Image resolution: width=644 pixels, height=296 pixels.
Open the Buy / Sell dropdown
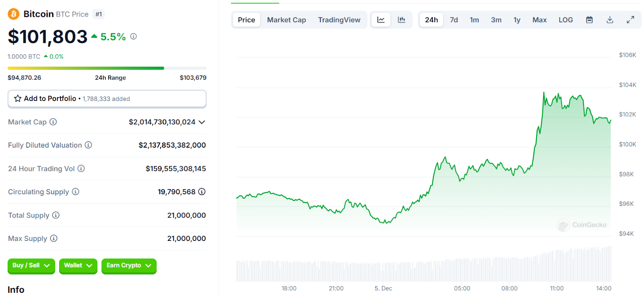(31, 266)
